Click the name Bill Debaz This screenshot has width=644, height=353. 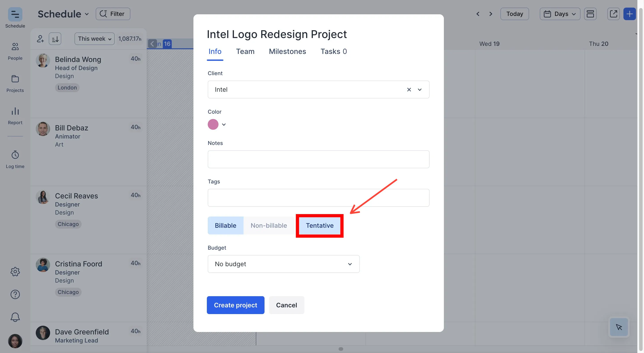click(x=72, y=128)
